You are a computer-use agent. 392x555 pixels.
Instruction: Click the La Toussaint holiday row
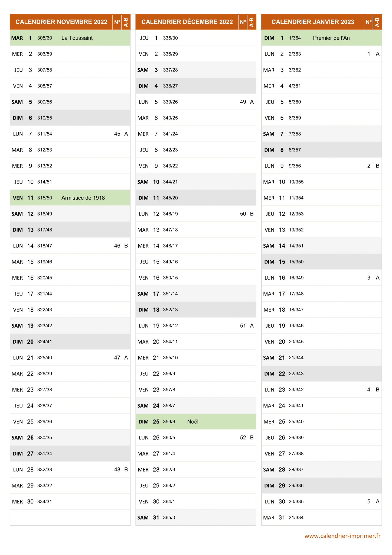70,38
